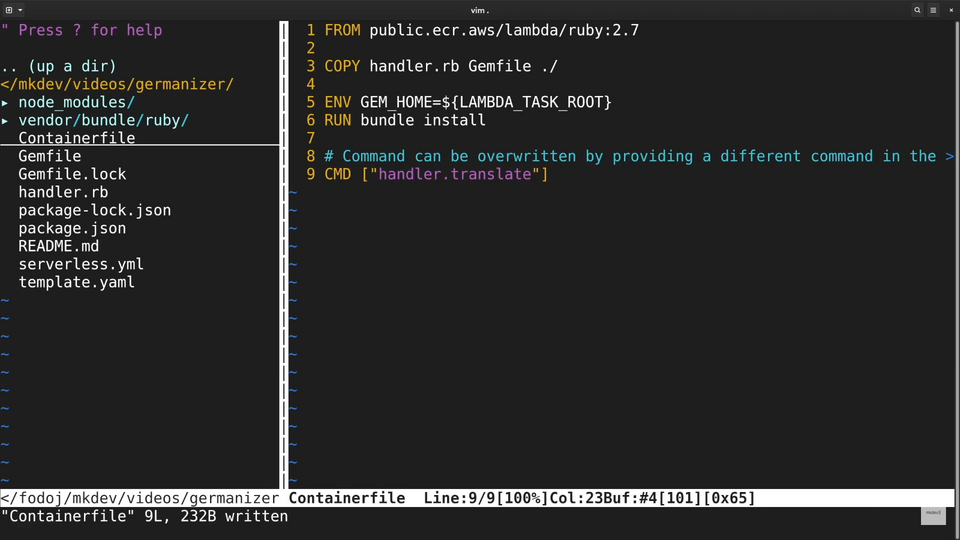Open package-lock.json in the file tree

click(95, 211)
